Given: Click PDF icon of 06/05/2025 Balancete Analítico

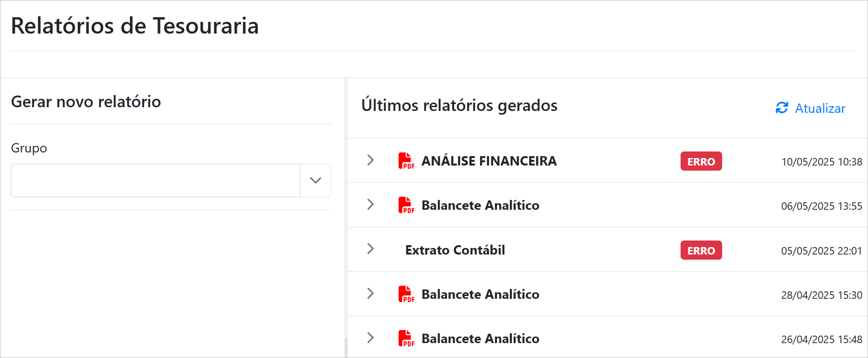Looking at the screenshot, I should point(406,205).
